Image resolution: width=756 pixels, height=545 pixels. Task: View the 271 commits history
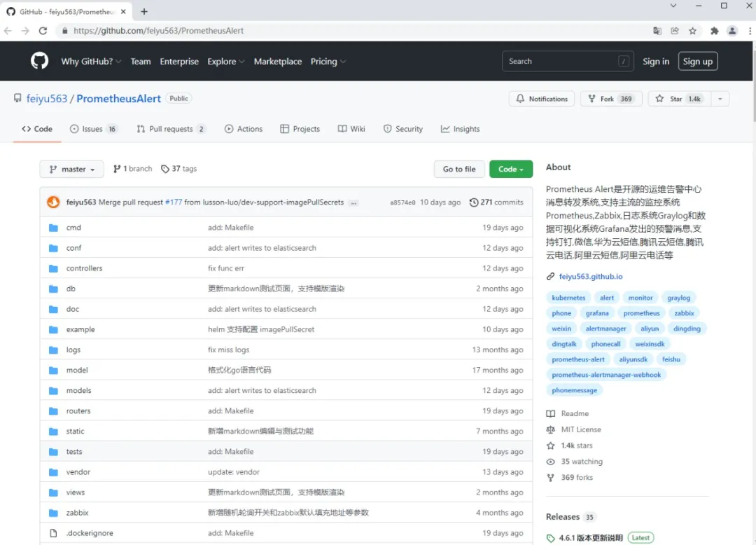496,202
